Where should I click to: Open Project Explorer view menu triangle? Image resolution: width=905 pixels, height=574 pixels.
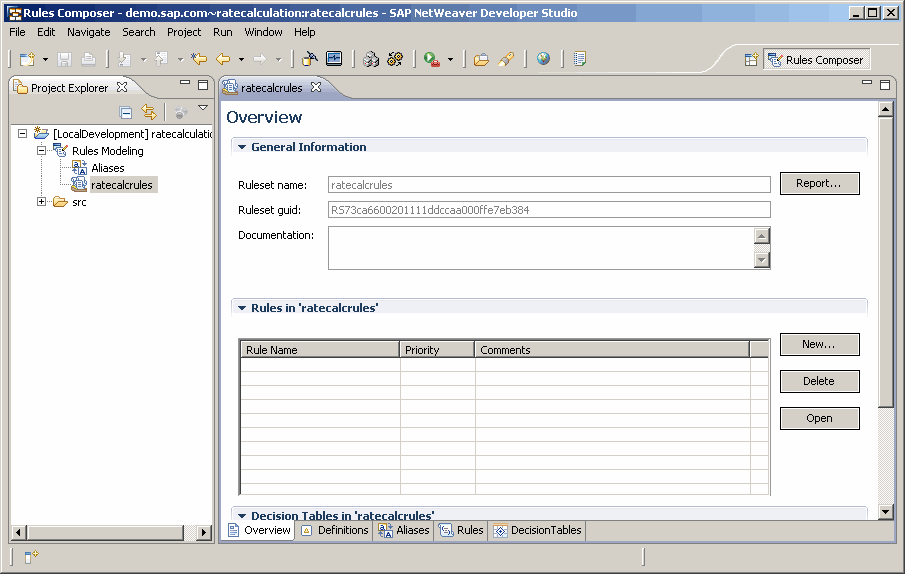[203, 107]
